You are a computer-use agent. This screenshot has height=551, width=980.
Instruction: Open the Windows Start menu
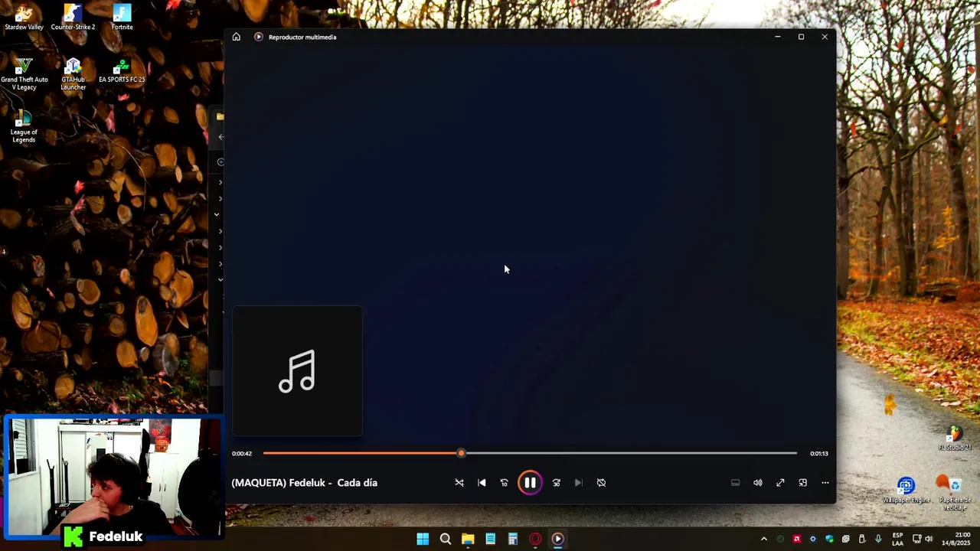point(423,539)
